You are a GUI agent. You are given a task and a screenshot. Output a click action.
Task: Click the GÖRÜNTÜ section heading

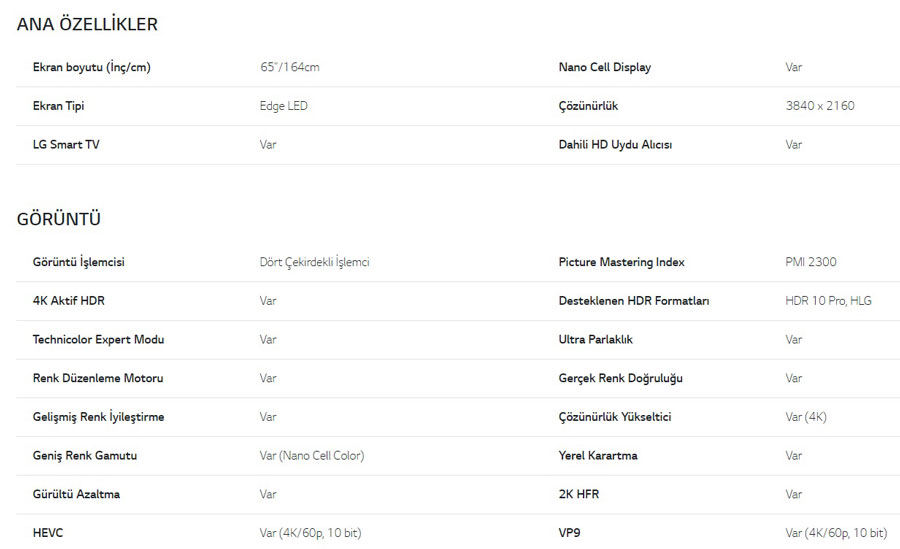point(59,219)
